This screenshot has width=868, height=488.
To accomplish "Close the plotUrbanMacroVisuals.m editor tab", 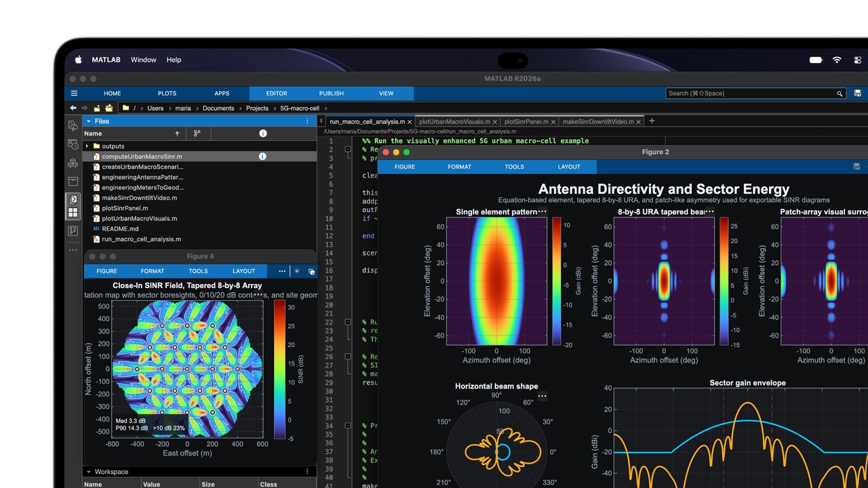I will click(x=495, y=122).
